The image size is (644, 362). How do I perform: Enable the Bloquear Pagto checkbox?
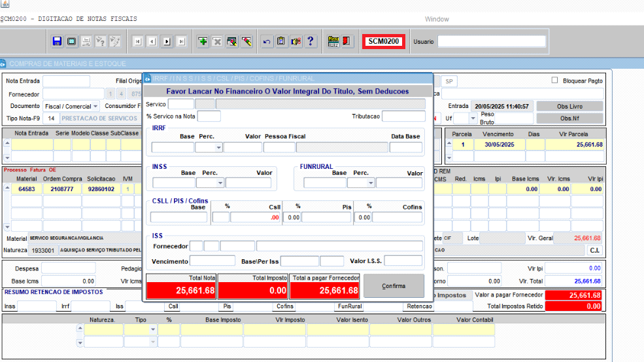click(554, 81)
